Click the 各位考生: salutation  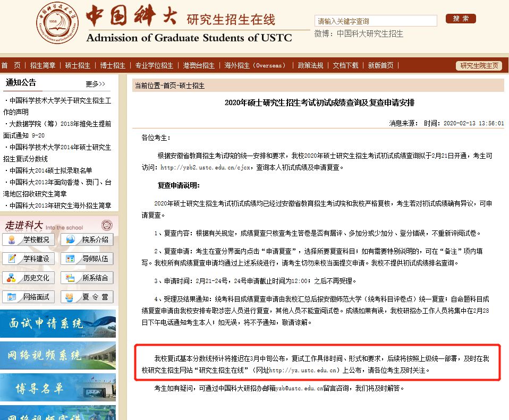point(156,138)
